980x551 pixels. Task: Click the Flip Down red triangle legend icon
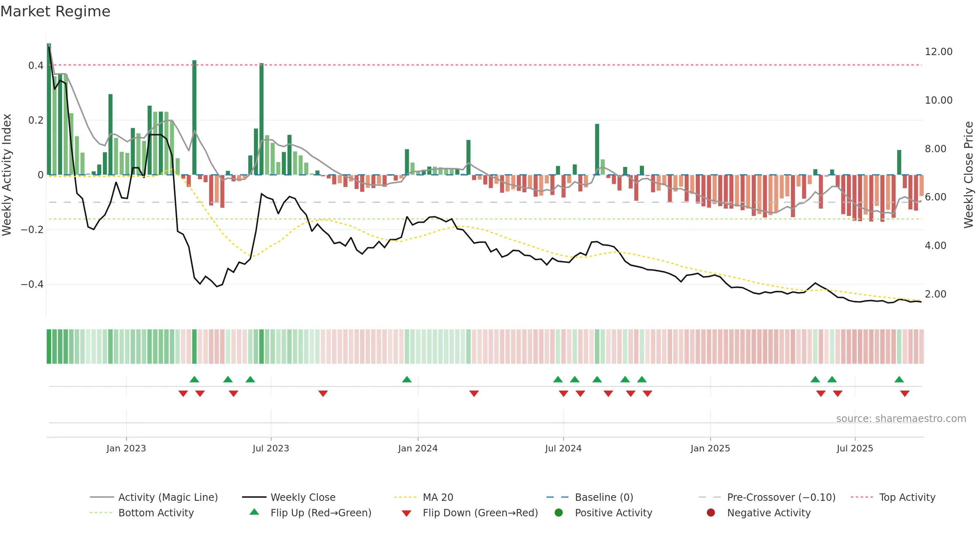click(406, 513)
